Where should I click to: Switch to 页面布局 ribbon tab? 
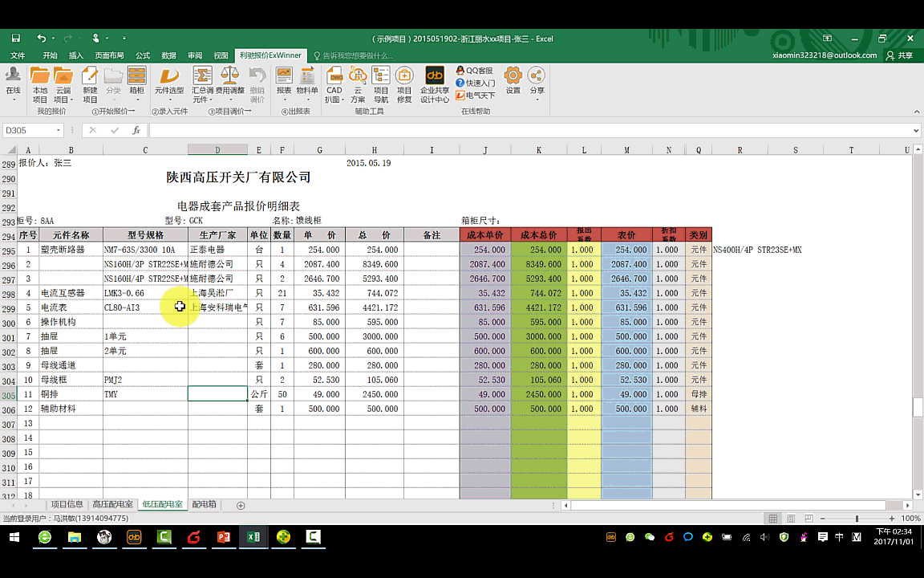click(x=110, y=55)
